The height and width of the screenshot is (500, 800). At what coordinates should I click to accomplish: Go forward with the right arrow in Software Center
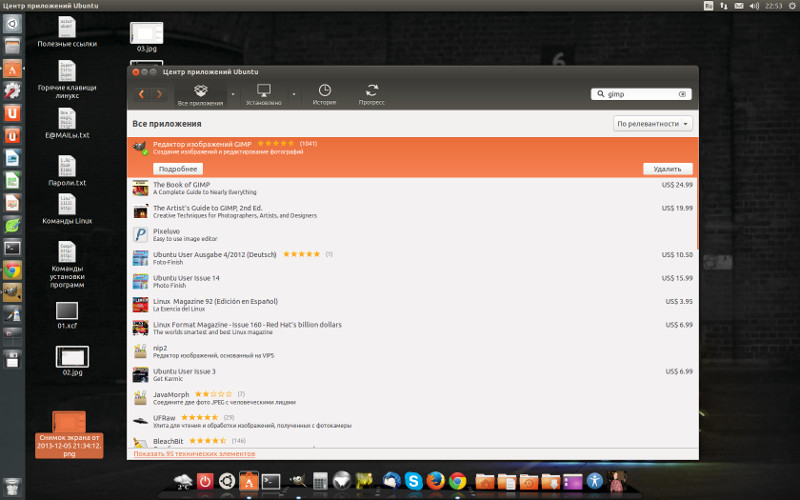(x=160, y=94)
